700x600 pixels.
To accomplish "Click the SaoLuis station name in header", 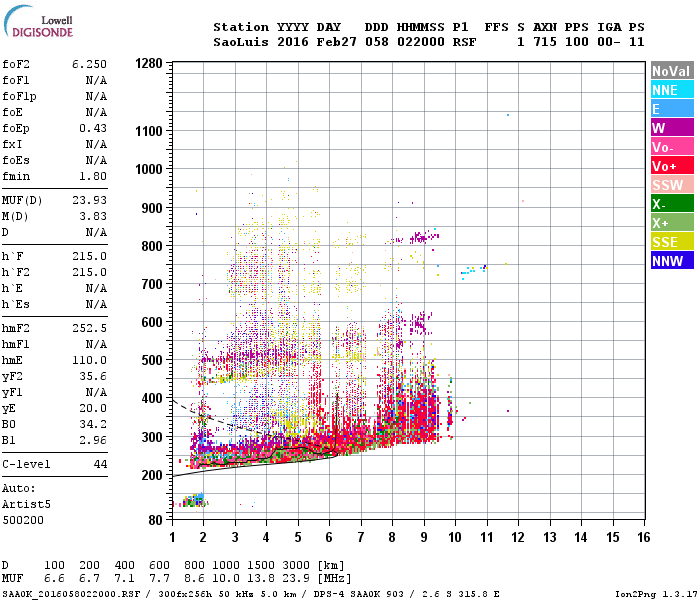I will (x=241, y=42).
